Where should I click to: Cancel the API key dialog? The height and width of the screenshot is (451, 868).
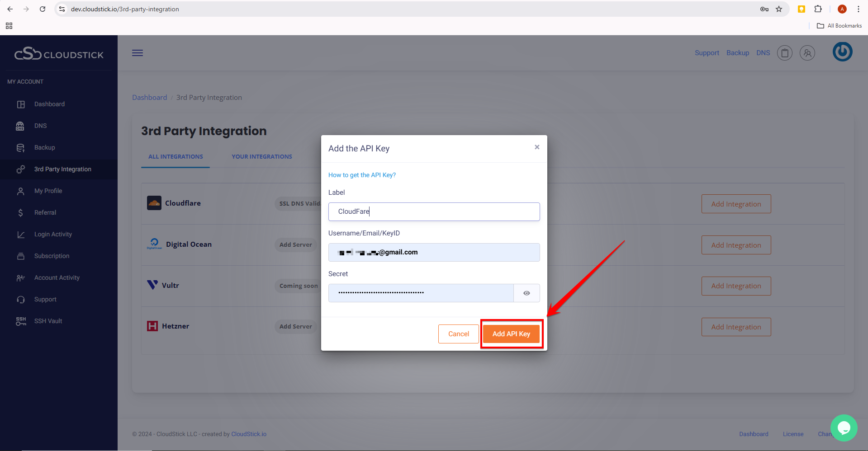coord(458,334)
